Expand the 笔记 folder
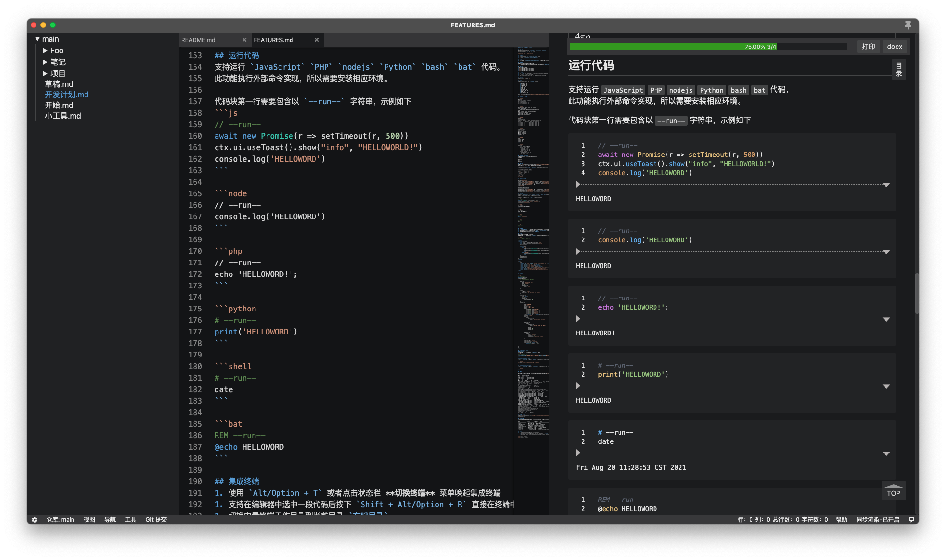The height and width of the screenshot is (560, 946). [45, 62]
